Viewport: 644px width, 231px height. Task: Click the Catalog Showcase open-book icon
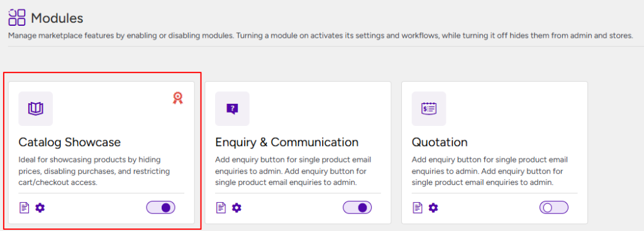point(36,108)
